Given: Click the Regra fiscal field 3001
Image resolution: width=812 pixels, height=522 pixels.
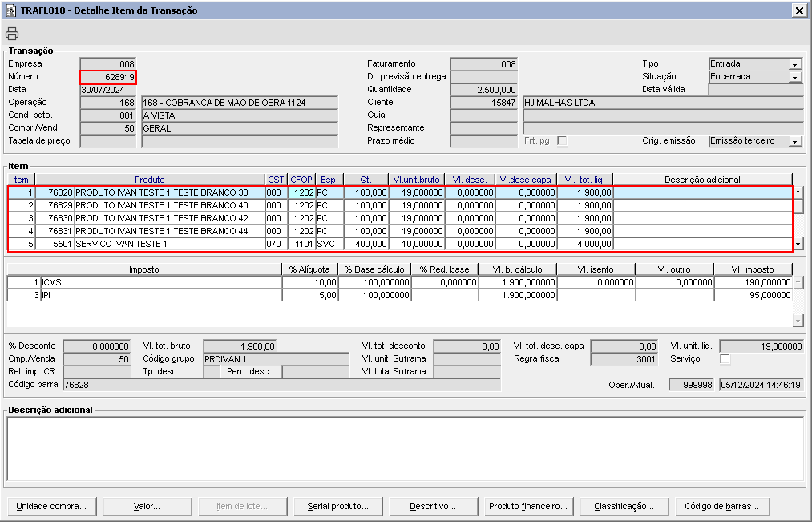Looking at the screenshot, I should point(624,359).
